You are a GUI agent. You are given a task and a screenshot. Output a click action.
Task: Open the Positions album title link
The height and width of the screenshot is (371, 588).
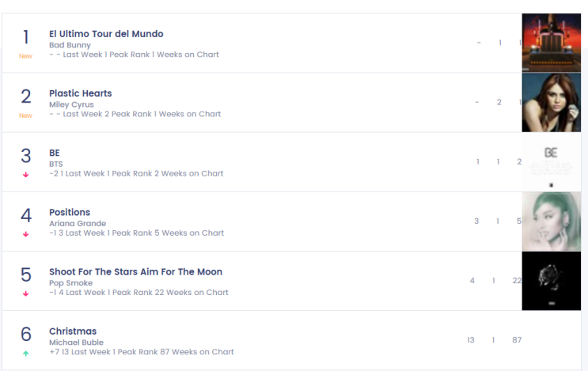70,212
